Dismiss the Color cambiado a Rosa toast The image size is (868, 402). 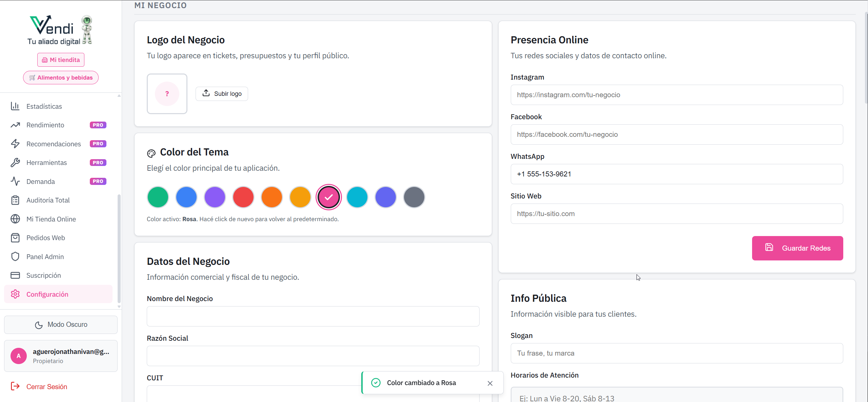coord(490,383)
